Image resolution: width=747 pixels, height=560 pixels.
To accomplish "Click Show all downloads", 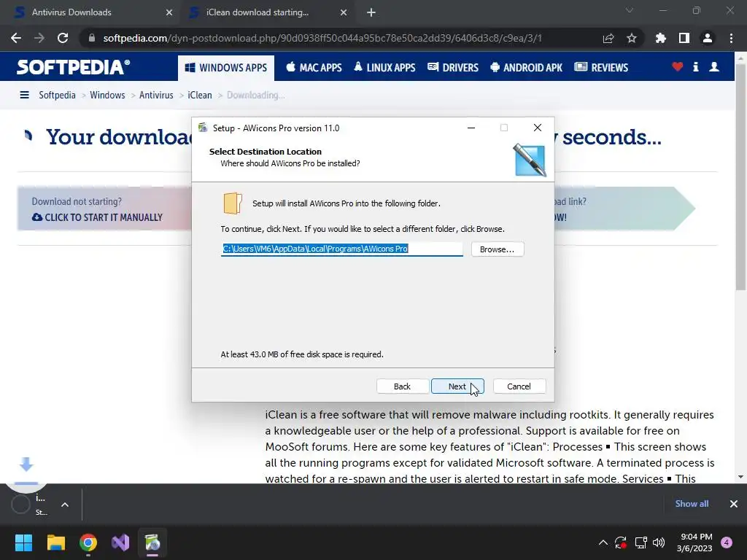I will (x=692, y=504).
